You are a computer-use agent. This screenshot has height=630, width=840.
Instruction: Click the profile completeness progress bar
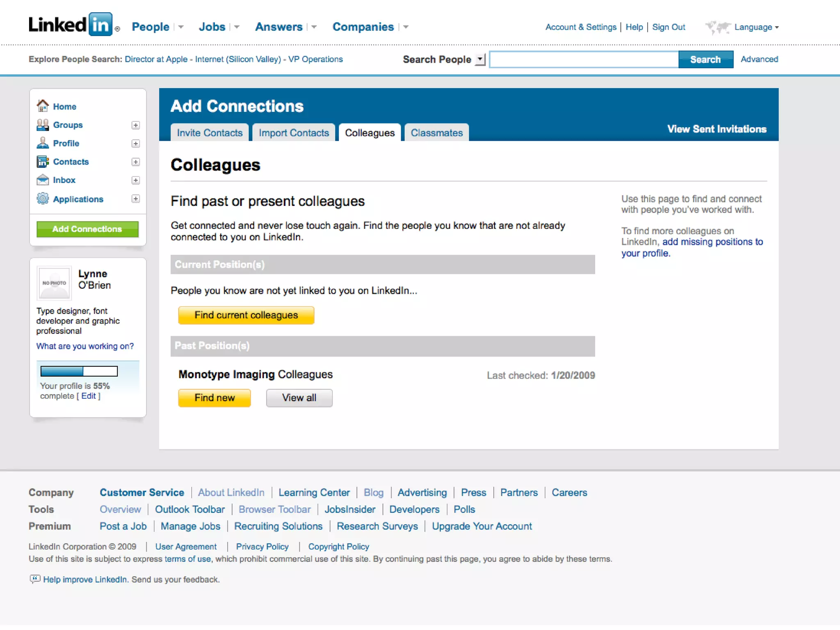pos(79,371)
